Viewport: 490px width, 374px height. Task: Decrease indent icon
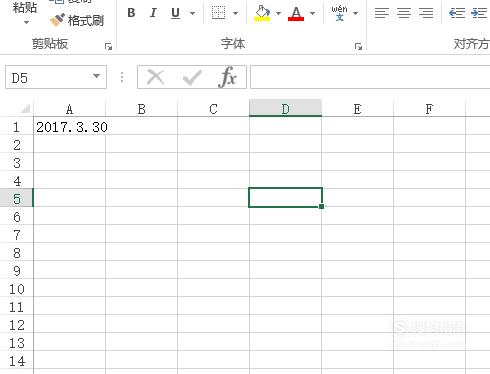tap(457, 13)
